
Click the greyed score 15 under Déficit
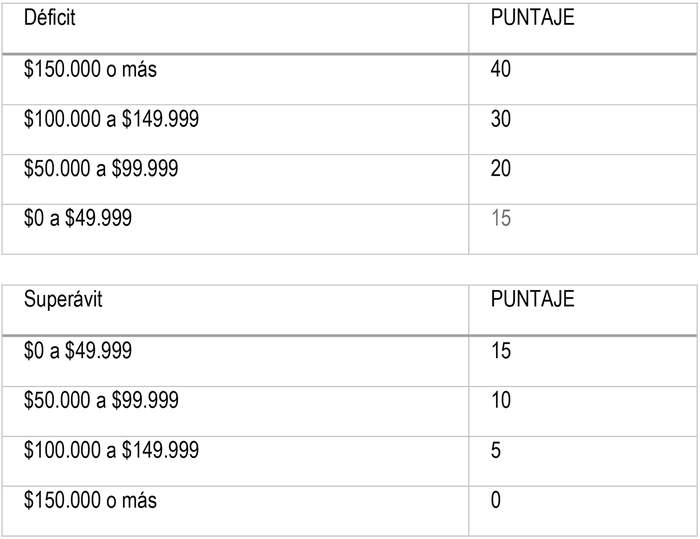(x=501, y=218)
